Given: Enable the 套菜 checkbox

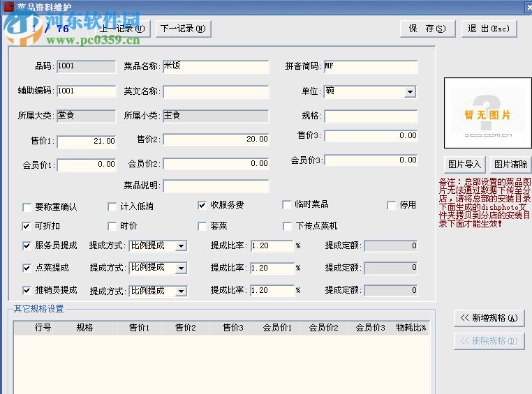Looking at the screenshot, I should 202,227.
